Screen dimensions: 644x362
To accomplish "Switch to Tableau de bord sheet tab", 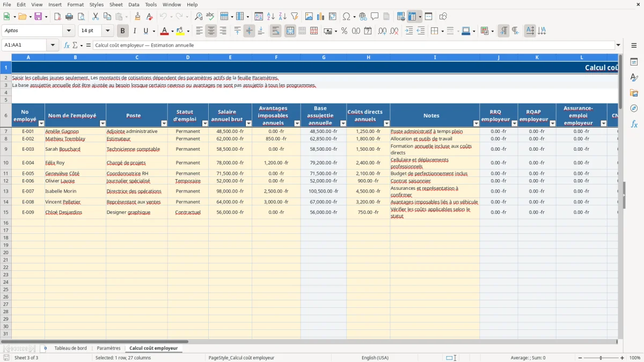I will [70, 348].
